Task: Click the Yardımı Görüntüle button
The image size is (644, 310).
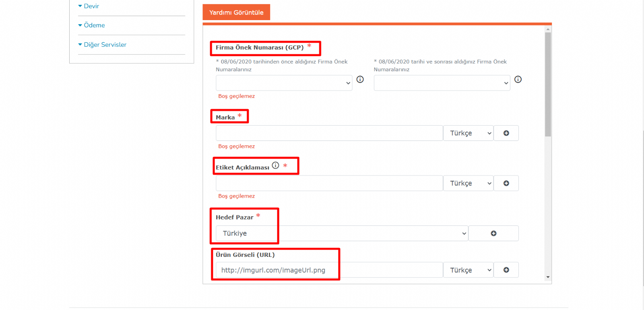Action: pyautogui.click(x=236, y=12)
